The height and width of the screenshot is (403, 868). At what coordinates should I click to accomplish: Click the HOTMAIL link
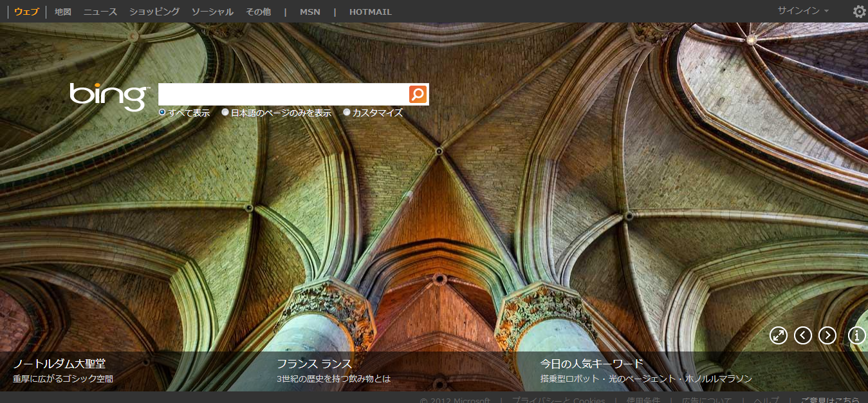coord(370,12)
